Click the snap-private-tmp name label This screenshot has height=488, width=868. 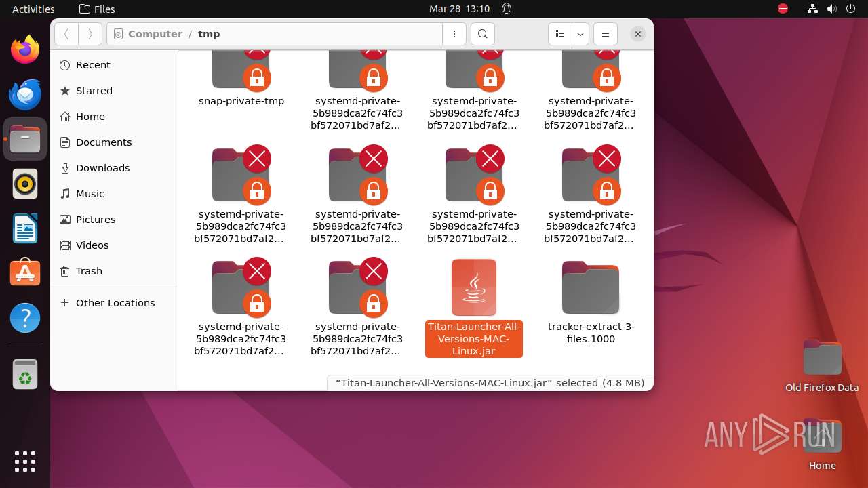[241, 101]
